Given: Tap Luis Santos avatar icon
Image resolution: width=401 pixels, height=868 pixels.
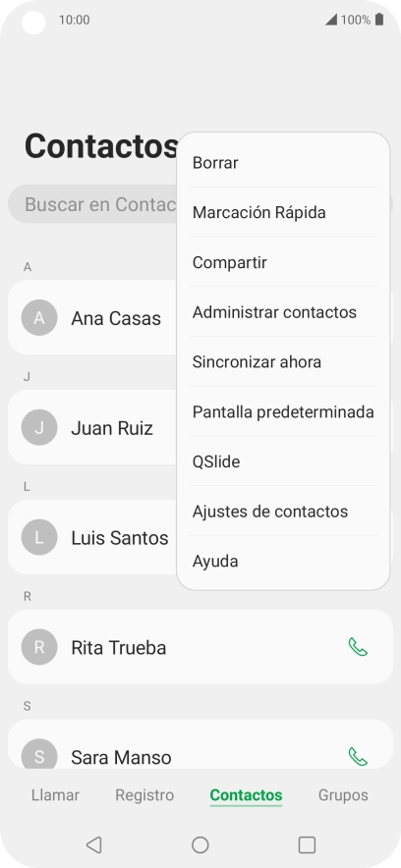Looking at the screenshot, I should pyautogui.click(x=39, y=537).
